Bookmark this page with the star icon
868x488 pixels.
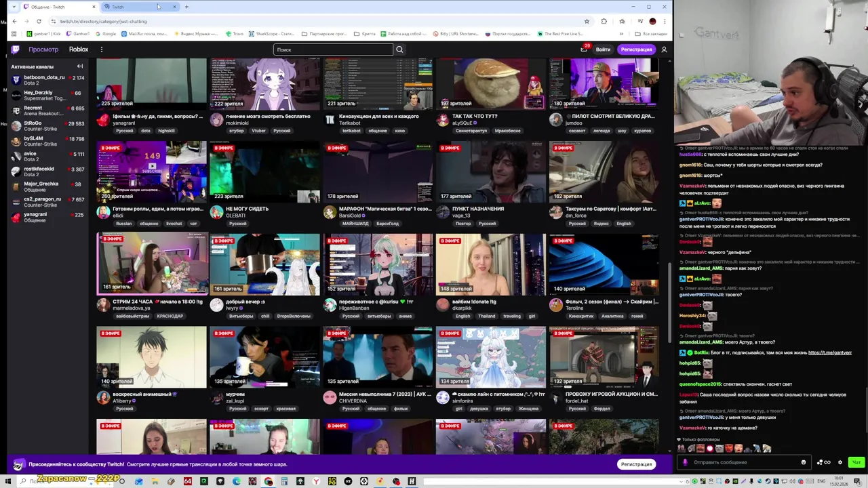tap(587, 21)
